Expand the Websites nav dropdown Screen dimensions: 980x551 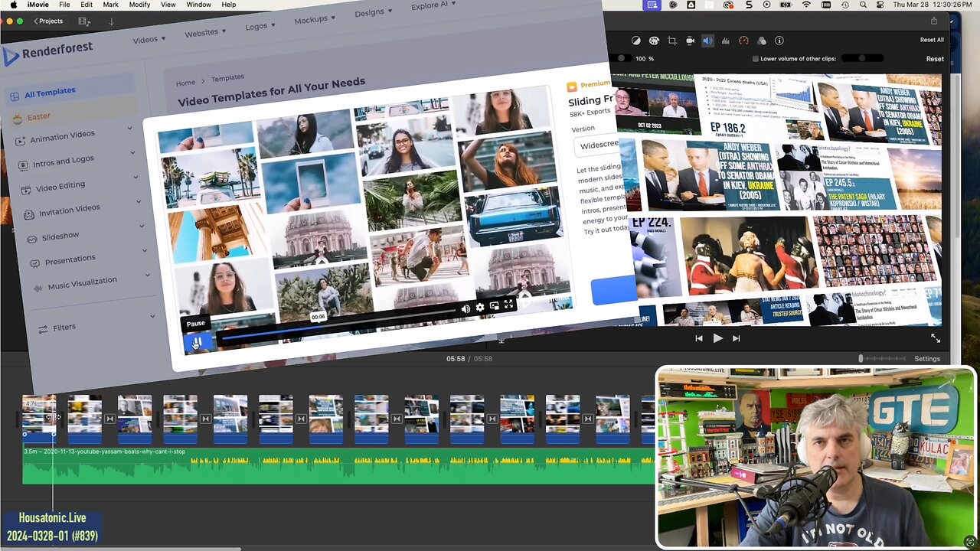point(205,33)
